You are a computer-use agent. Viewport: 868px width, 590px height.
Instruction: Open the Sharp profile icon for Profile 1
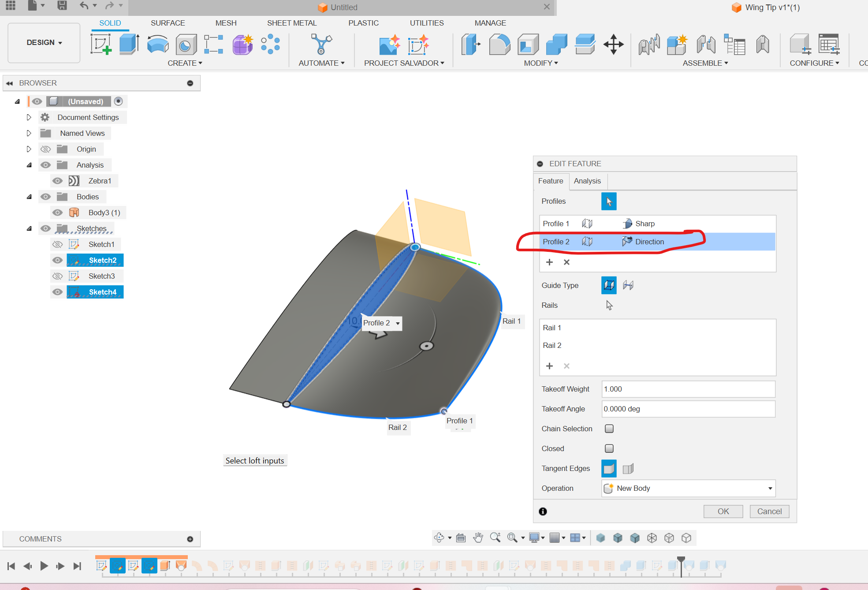[x=627, y=224]
